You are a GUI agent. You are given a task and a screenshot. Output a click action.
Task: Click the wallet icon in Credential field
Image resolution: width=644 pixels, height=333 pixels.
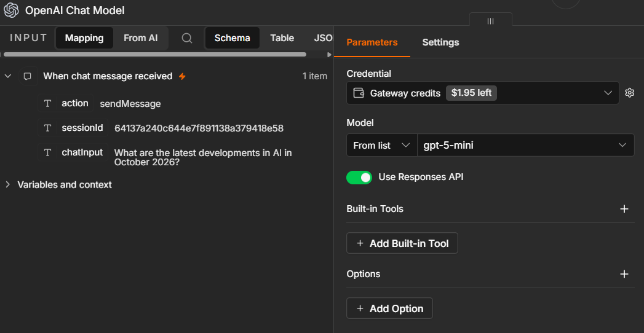[x=359, y=93]
